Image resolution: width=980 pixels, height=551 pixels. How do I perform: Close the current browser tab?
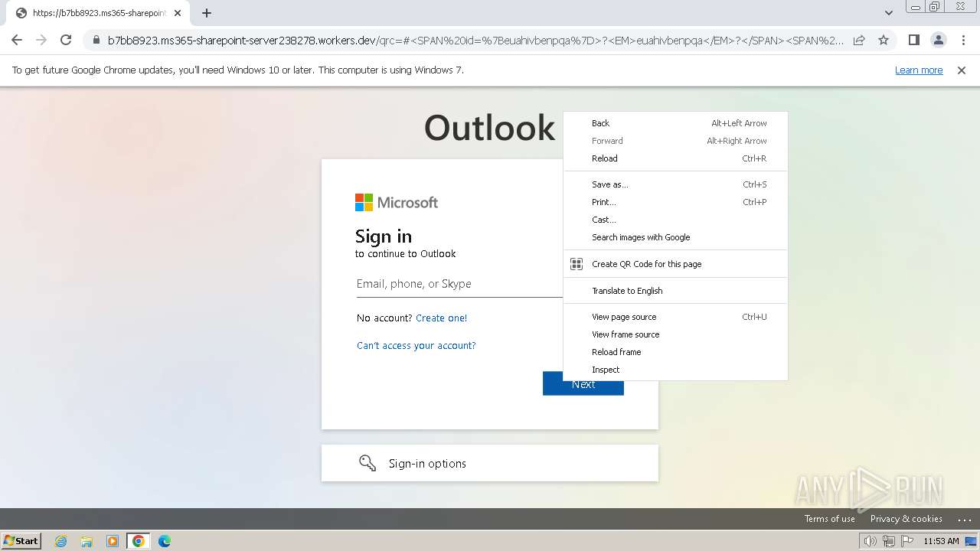point(178,13)
